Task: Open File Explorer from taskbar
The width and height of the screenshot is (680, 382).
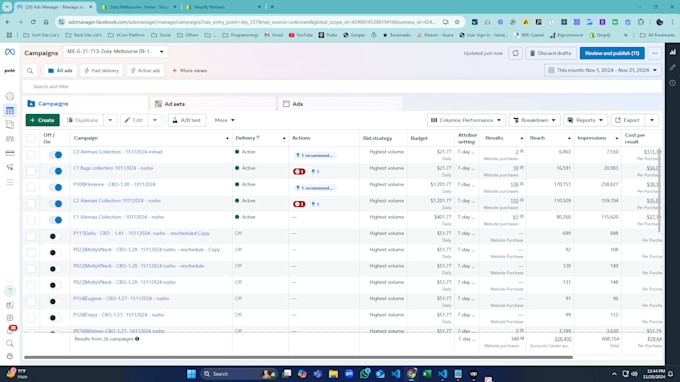Action: [333, 374]
